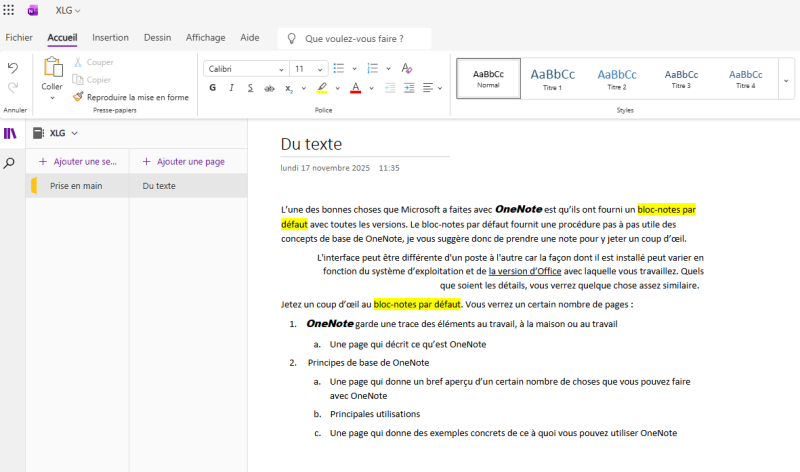Click Ajouter une page
This screenshot has width=800, height=472.
click(184, 161)
